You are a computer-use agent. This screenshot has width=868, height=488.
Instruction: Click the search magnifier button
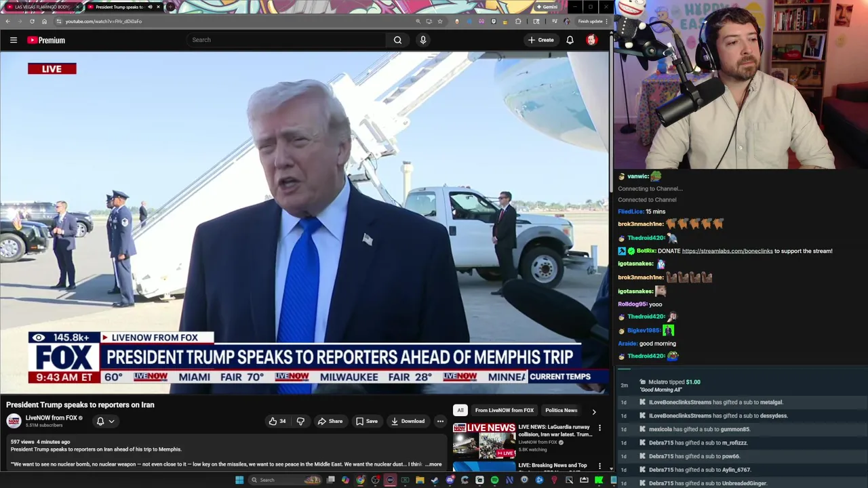(x=398, y=40)
